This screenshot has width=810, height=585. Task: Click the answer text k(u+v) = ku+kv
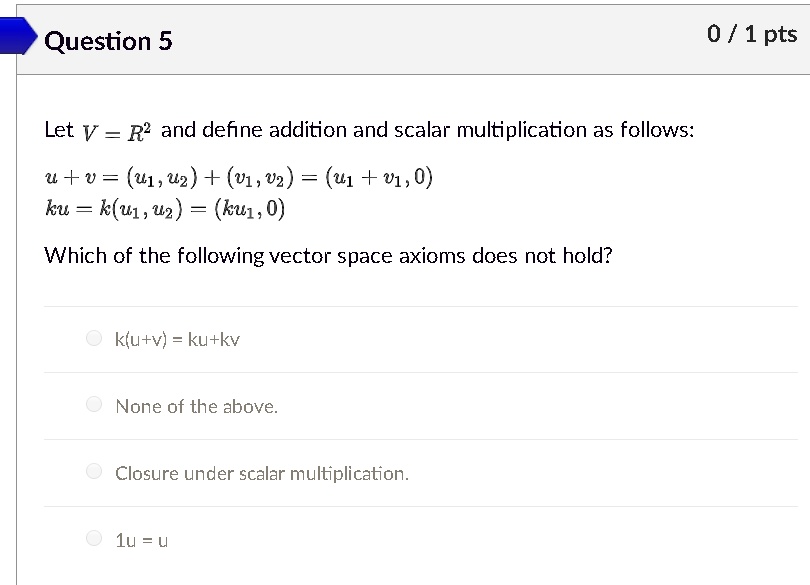tap(178, 339)
